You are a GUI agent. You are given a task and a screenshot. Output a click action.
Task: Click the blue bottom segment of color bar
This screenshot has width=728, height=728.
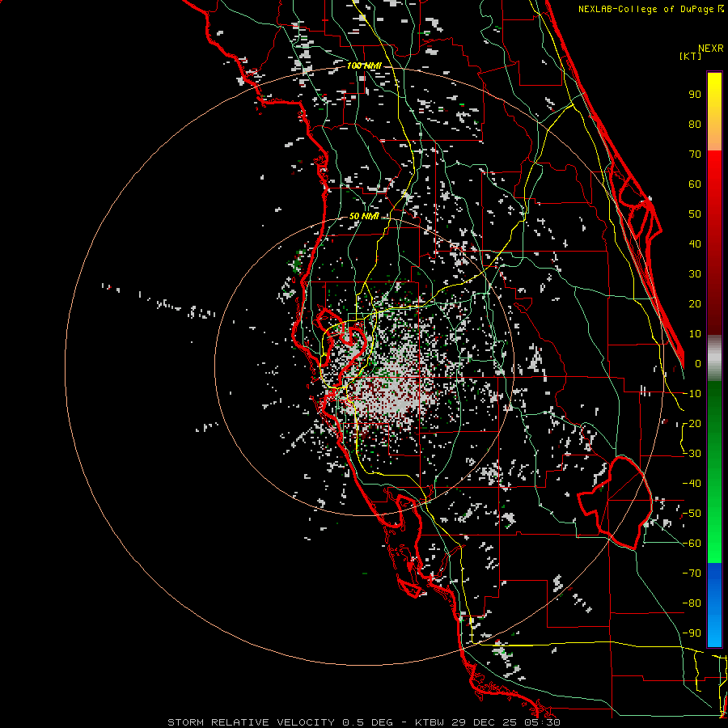pos(714,605)
